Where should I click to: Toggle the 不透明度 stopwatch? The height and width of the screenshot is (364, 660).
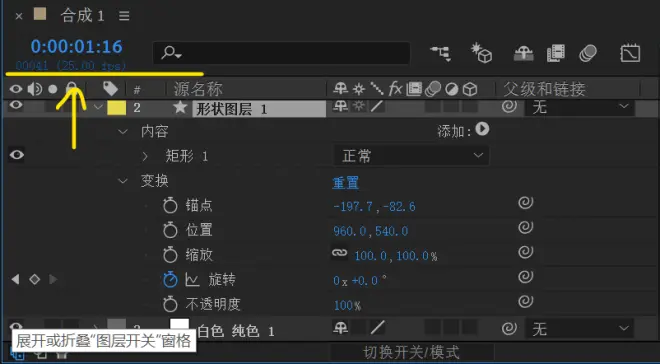[x=170, y=303]
